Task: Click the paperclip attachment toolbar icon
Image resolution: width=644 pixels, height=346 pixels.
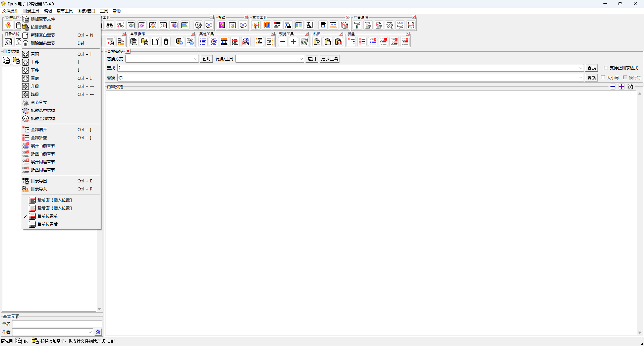Action: [142, 25]
